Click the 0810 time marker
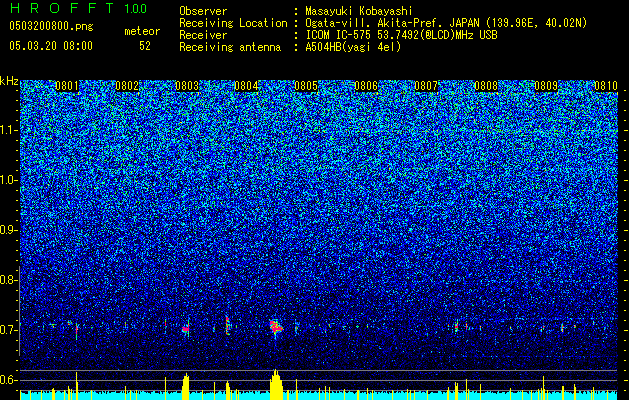629x400 pixels. pyautogui.click(x=606, y=86)
